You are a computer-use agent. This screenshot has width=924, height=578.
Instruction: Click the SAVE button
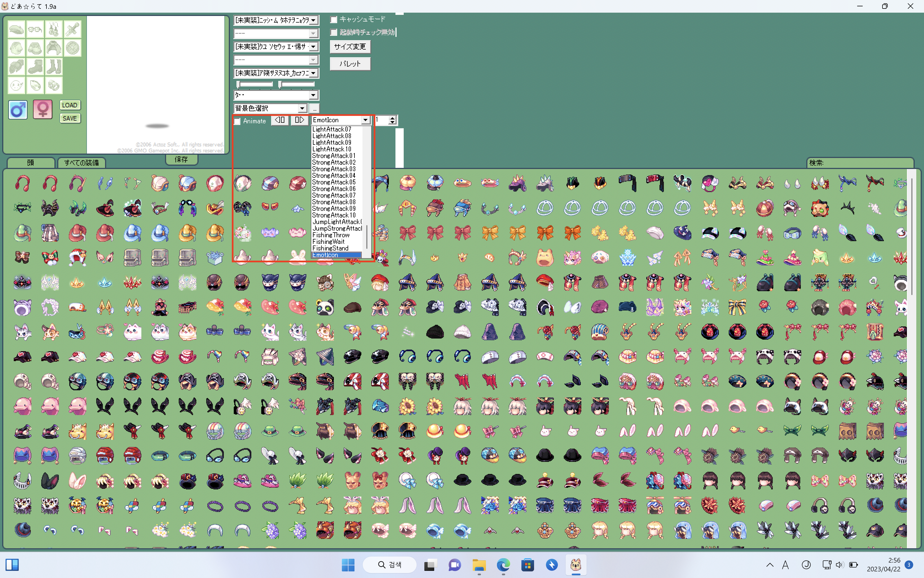click(70, 119)
